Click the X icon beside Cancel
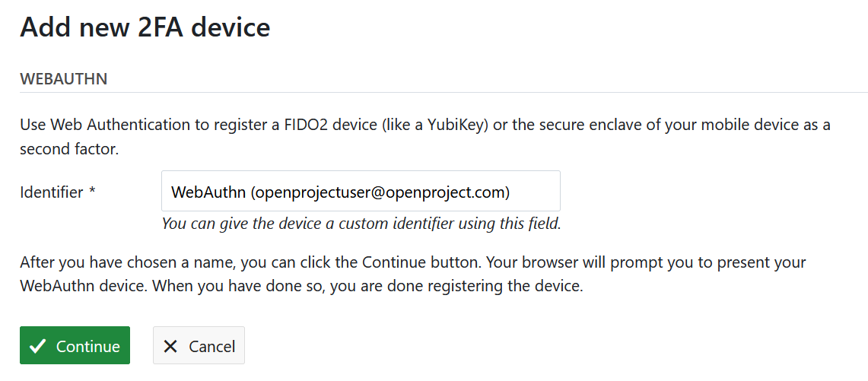This screenshot has height=381, width=868. pyautogui.click(x=170, y=346)
